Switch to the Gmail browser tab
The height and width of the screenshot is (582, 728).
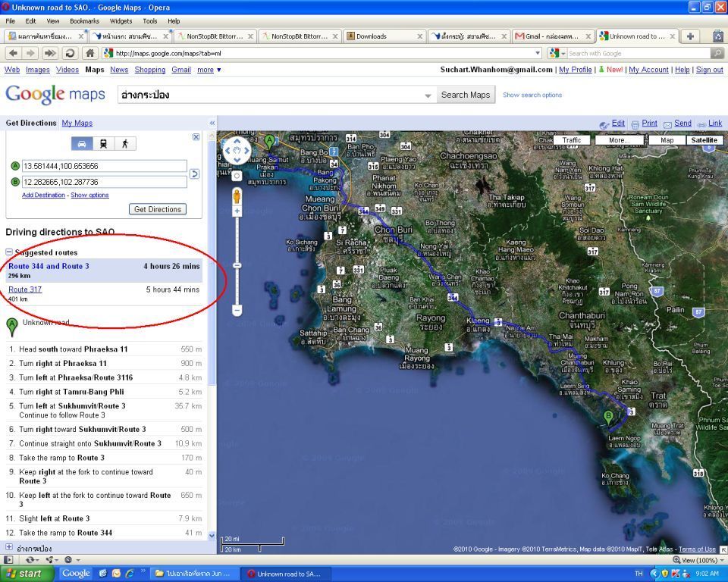553,36
